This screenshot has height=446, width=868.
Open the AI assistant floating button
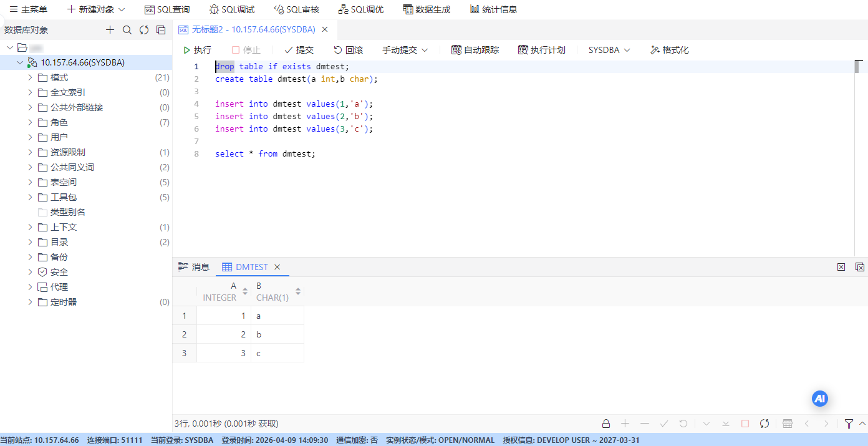point(820,399)
